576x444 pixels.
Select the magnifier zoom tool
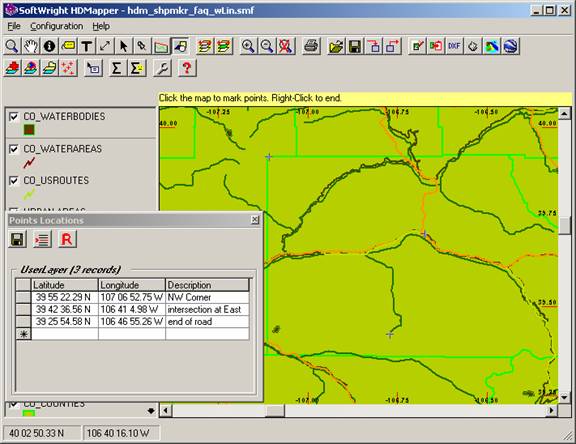[12, 46]
